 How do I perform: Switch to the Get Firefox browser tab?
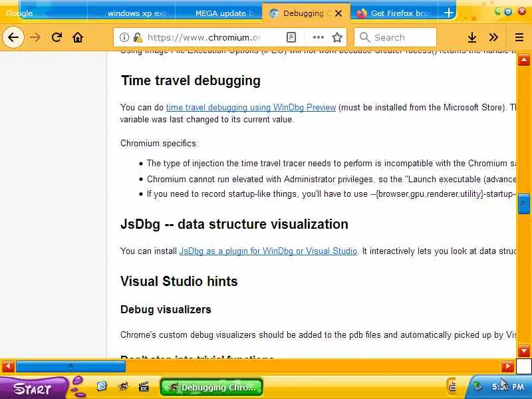[394, 13]
